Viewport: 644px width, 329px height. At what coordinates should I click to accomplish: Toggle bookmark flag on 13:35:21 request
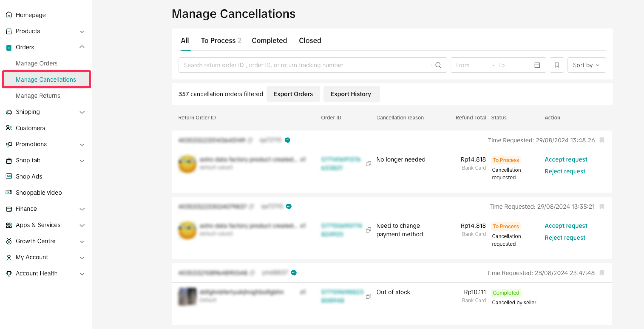point(602,207)
